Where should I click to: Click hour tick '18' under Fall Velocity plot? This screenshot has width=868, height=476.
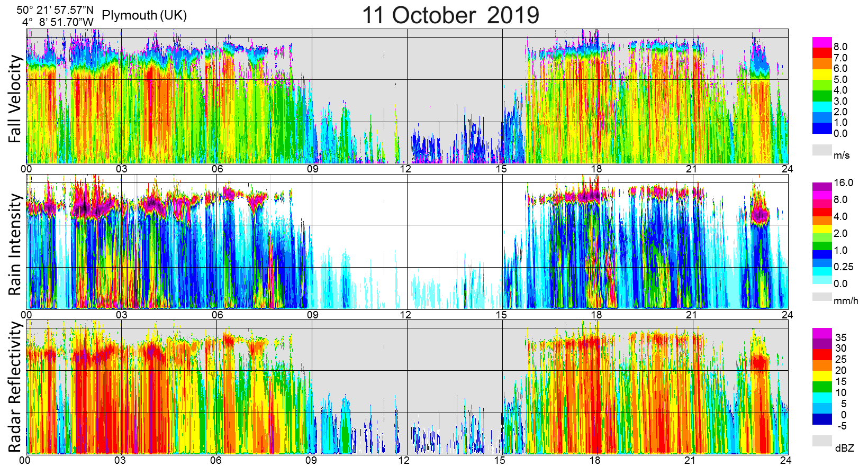pyautogui.click(x=596, y=169)
